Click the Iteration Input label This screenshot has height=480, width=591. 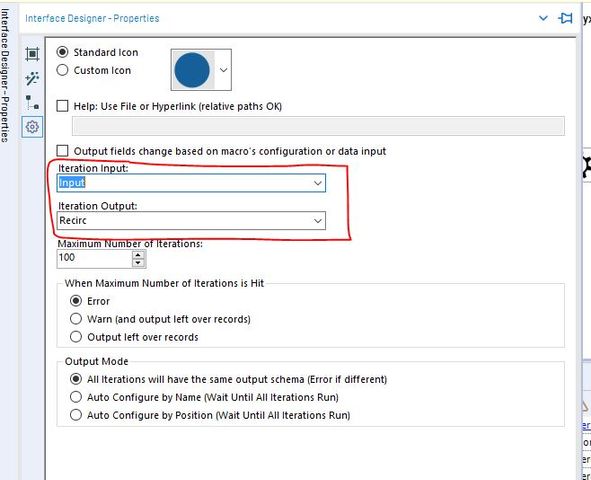(93, 168)
